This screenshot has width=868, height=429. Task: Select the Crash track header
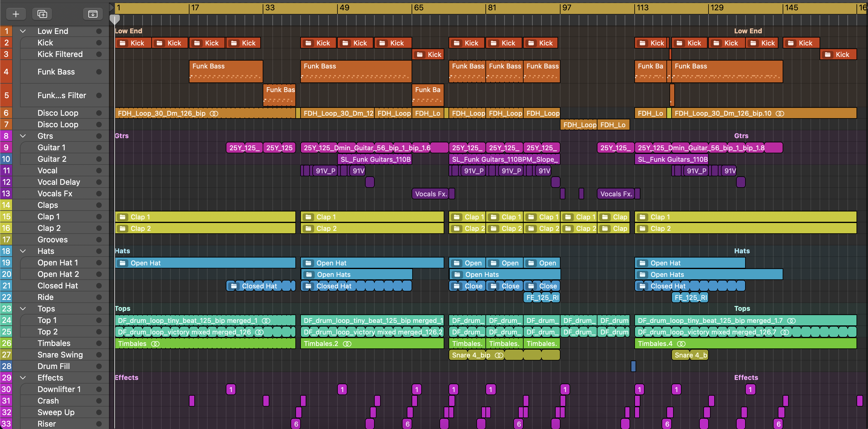(x=48, y=401)
